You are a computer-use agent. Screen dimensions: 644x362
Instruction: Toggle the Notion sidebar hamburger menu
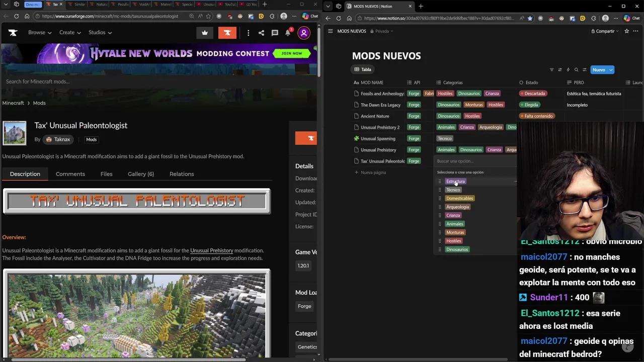click(330, 31)
